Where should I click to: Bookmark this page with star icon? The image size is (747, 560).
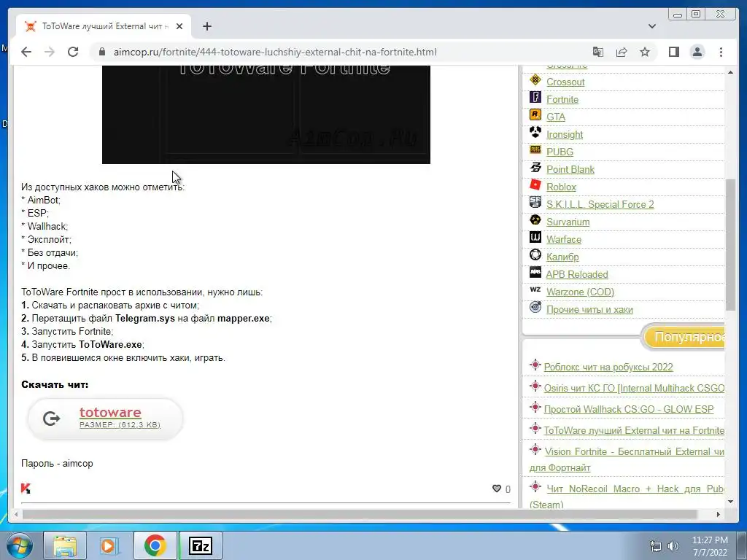(645, 52)
